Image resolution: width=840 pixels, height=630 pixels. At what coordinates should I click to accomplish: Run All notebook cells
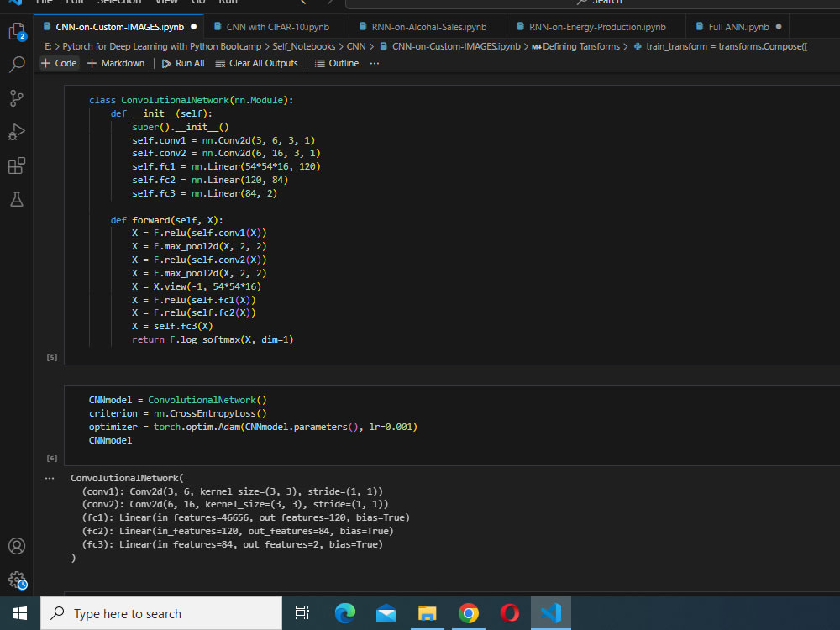[182, 63]
